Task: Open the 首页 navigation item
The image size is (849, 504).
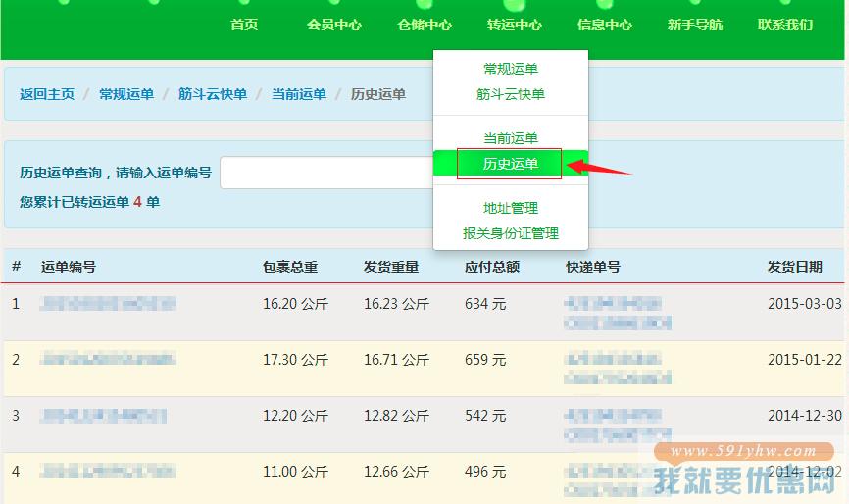Action: [x=244, y=25]
